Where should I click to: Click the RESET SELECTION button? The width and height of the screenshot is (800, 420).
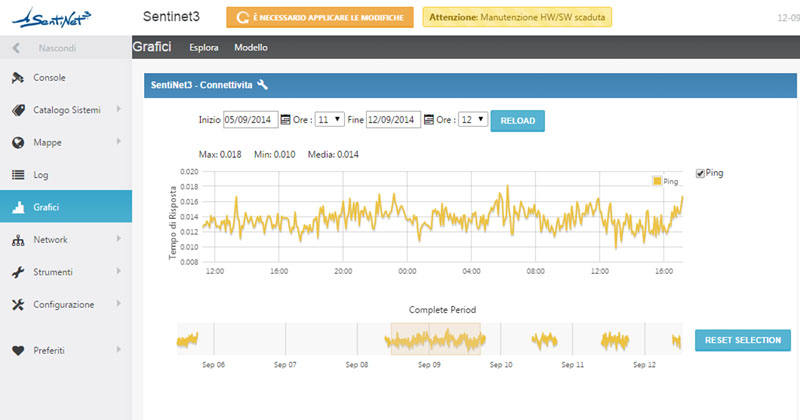[743, 340]
